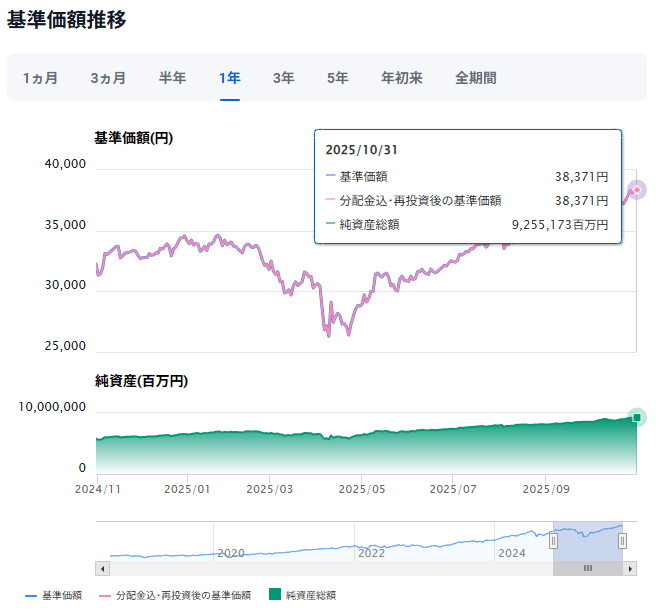The image size is (667, 613).
Task: Toggle the 純資産総額 legend series
Action: click(x=302, y=595)
